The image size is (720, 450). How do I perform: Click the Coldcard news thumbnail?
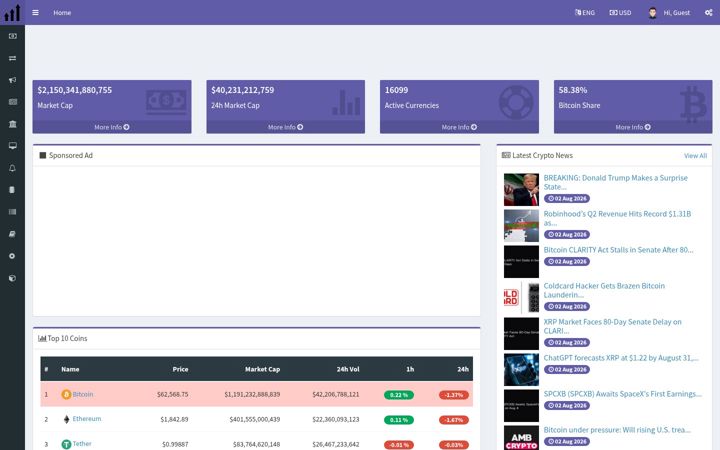click(x=521, y=298)
